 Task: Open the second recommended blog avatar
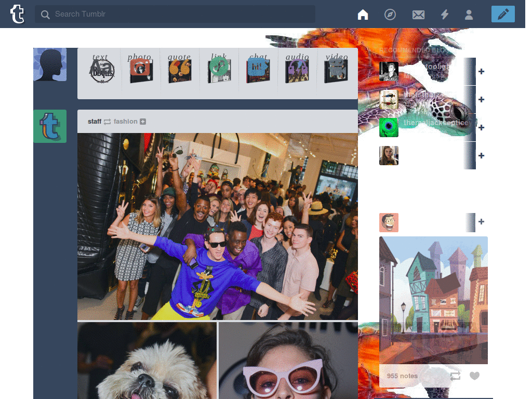[389, 100]
